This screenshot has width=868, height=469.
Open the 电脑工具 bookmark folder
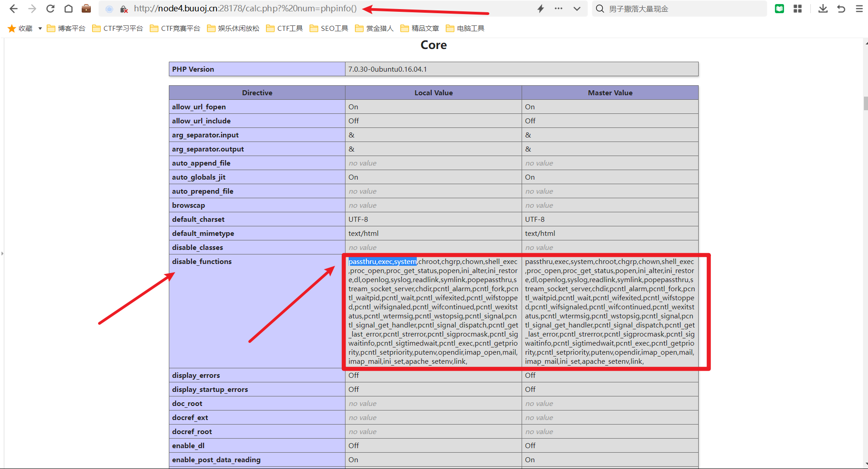pos(465,29)
